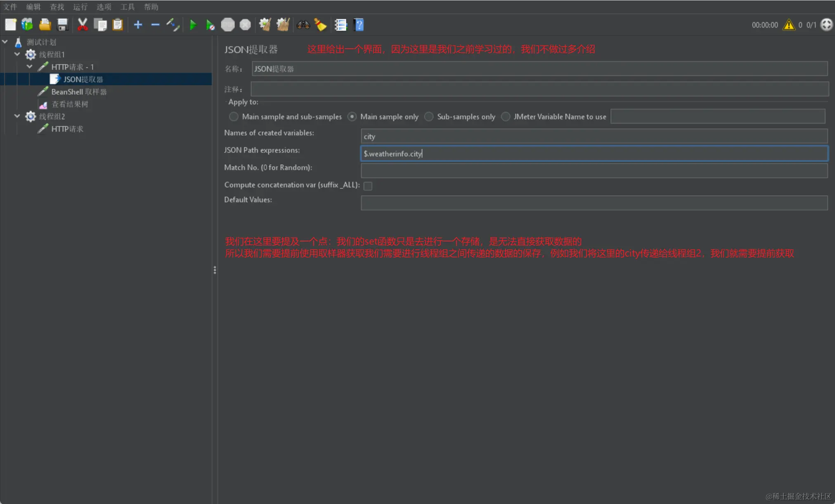Click the scissors Cut icon

tap(83, 25)
